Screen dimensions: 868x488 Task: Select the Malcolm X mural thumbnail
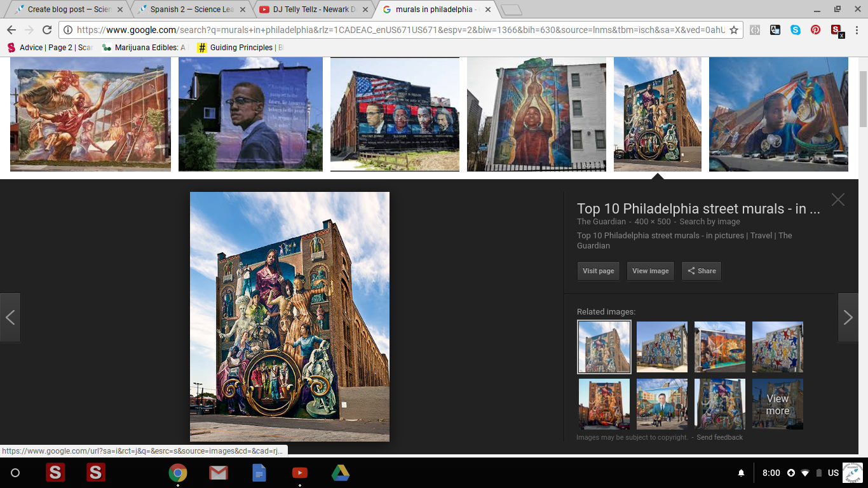coord(250,114)
